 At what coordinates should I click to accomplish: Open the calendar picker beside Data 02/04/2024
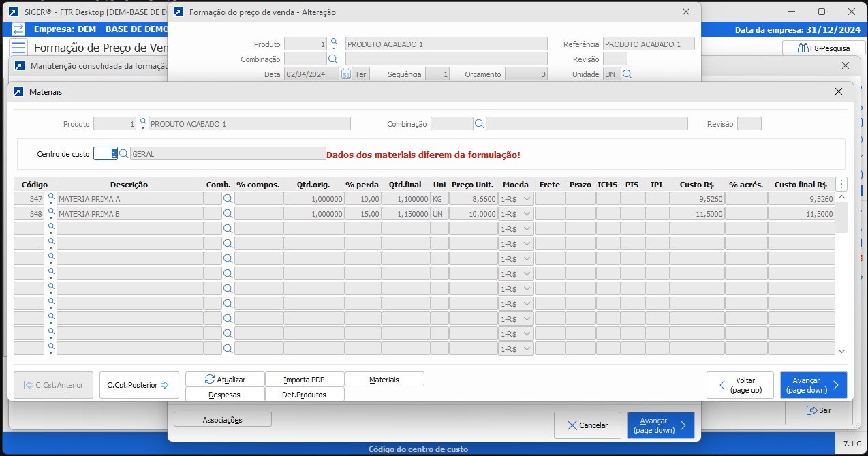pos(346,74)
